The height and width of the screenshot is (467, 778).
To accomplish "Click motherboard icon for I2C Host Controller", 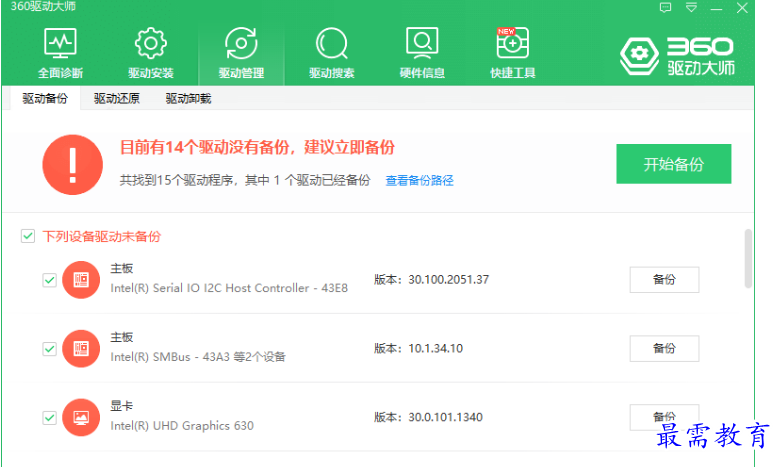I will 81,280.
